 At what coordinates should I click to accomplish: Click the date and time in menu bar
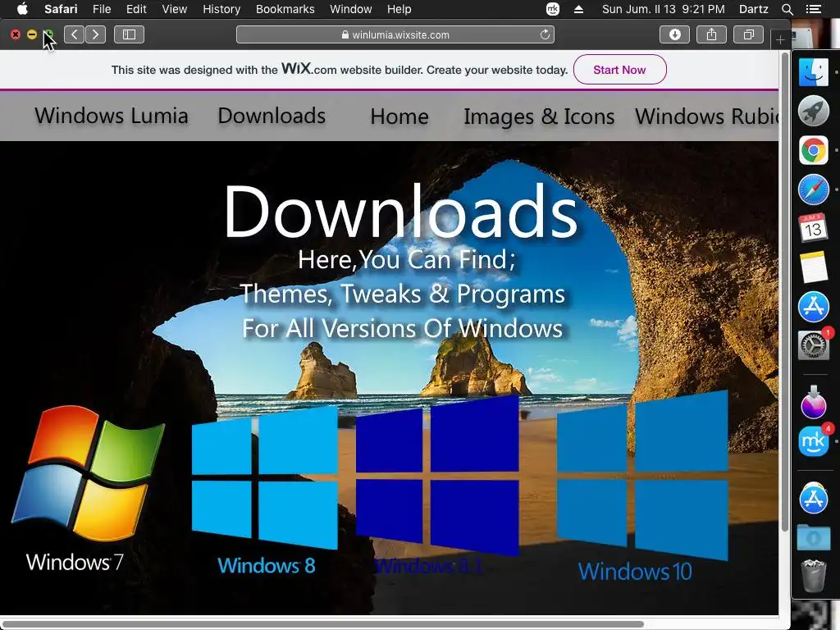tap(663, 9)
